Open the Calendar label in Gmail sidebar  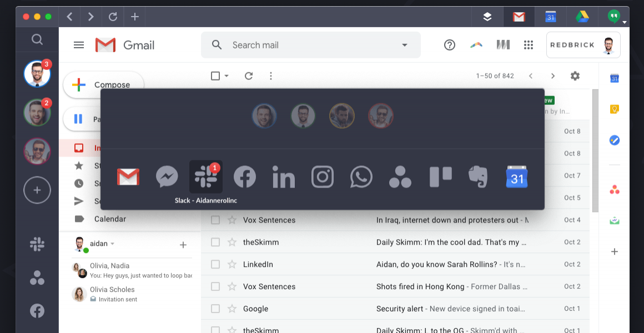coord(110,219)
